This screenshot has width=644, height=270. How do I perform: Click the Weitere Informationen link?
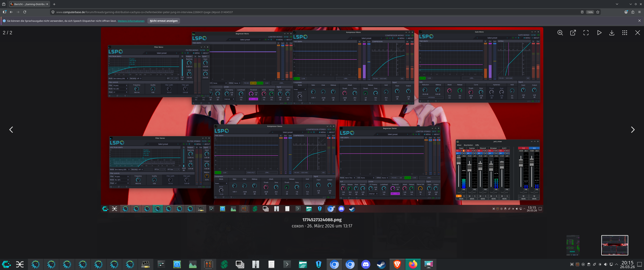click(x=131, y=21)
